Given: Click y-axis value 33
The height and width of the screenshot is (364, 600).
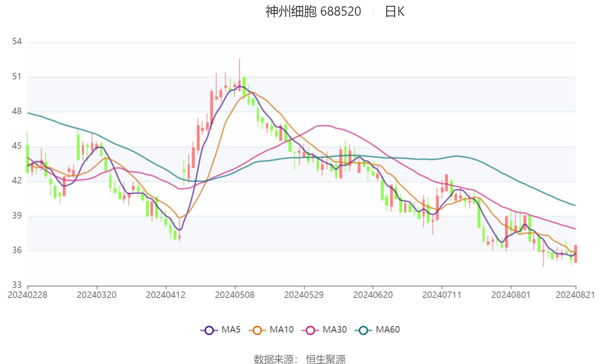Looking at the screenshot, I should [x=17, y=285].
